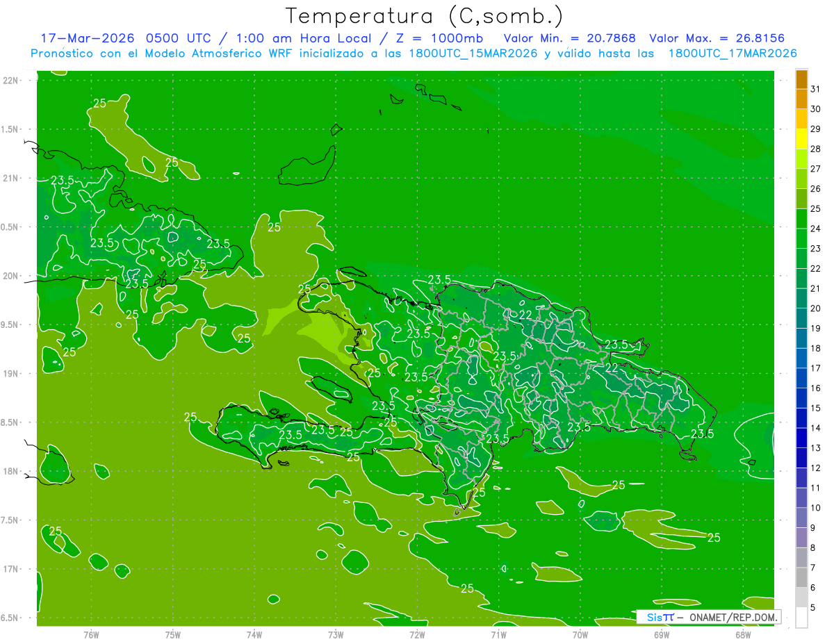Click the '18' label on the color scale
The width and height of the screenshot is (834, 644).
click(816, 349)
